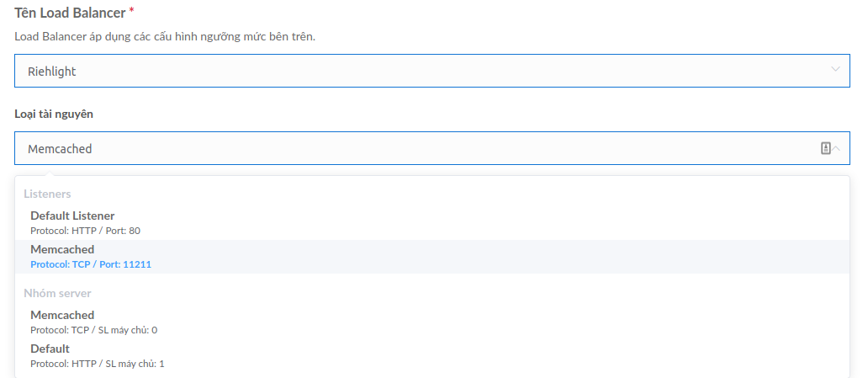
Task: Choose the Memcached listener entry
Action: (431, 257)
